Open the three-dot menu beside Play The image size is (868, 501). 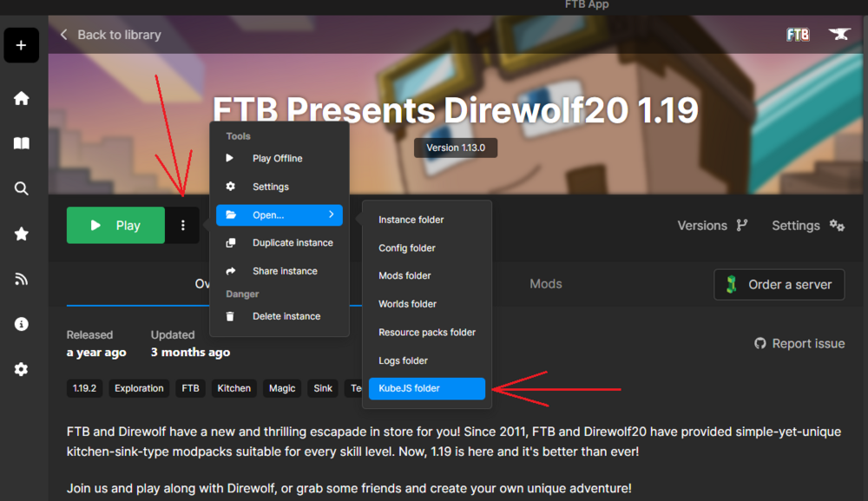pyautogui.click(x=182, y=226)
